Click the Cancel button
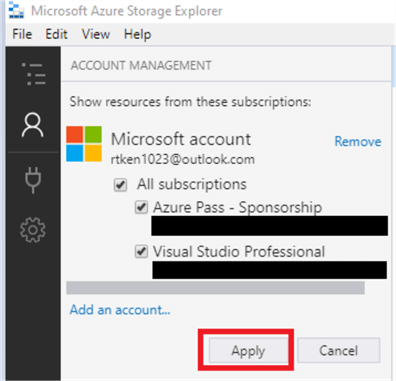 pos(339,351)
